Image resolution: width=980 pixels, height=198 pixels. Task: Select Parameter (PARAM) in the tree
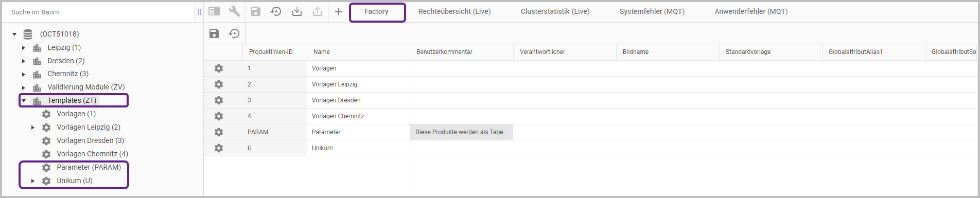[89, 167]
